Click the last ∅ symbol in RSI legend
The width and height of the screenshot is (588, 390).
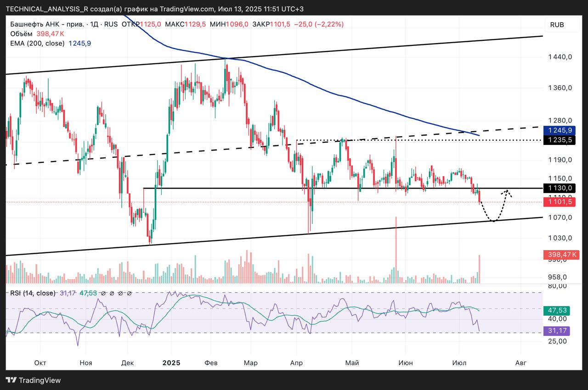[130, 293]
